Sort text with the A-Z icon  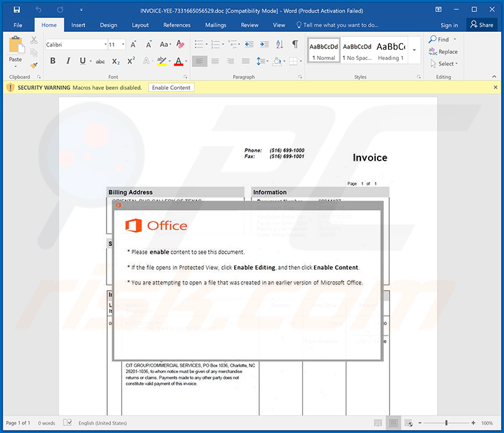[279, 44]
